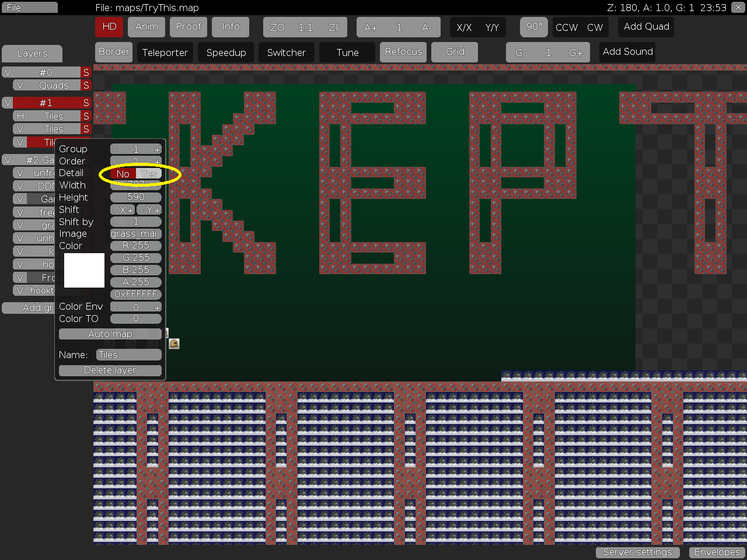Click the ZO zoom out button

pos(277,27)
